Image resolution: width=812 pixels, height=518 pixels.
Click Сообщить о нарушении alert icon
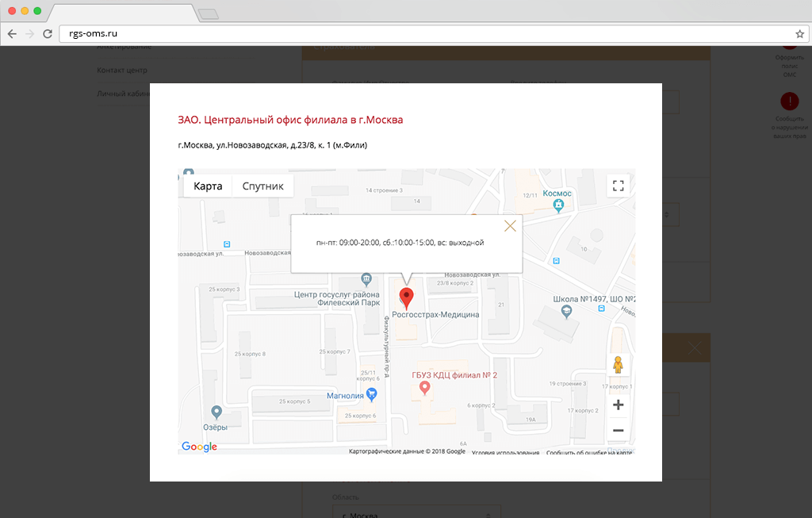(790, 101)
